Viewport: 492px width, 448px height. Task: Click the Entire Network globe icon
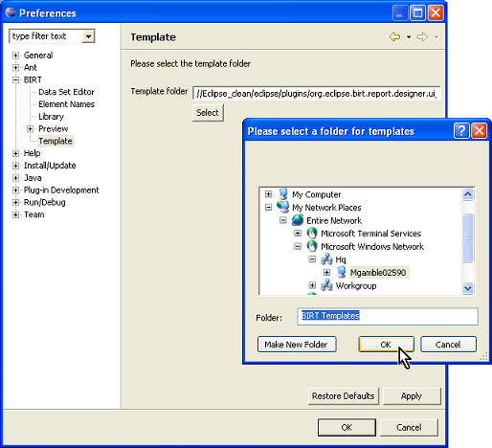(x=298, y=220)
